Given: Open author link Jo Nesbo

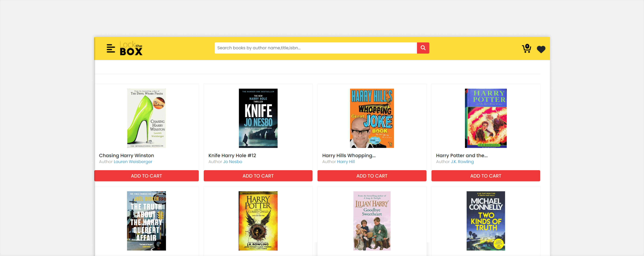Looking at the screenshot, I should [x=232, y=162].
